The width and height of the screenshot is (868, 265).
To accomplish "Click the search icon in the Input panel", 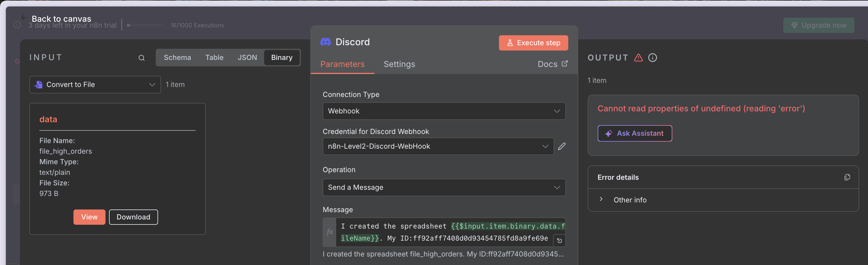I will tap(142, 58).
